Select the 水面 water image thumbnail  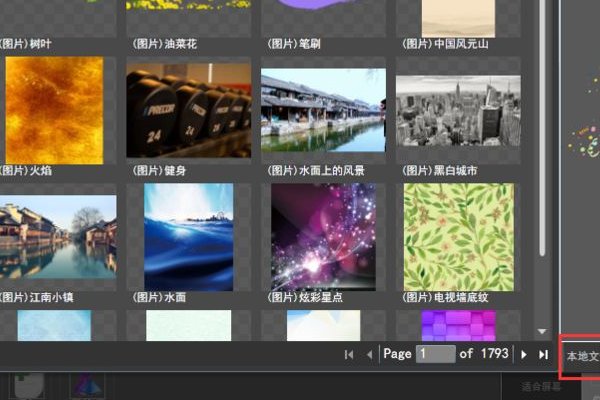189,237
